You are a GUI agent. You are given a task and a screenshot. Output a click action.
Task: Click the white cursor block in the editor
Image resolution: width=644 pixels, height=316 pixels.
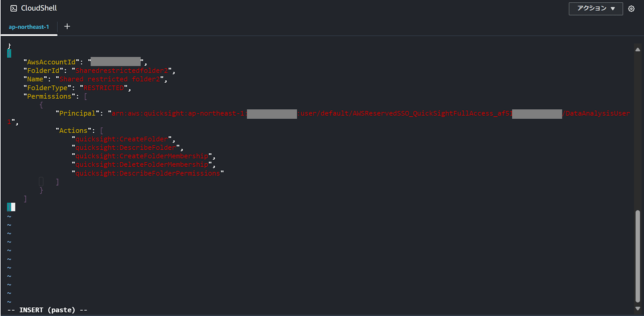[13, 207]
